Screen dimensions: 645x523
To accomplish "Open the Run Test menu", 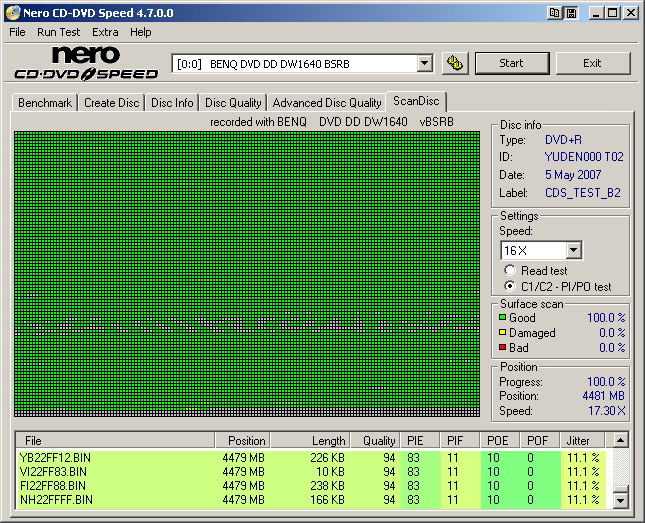I will (59, 32).
